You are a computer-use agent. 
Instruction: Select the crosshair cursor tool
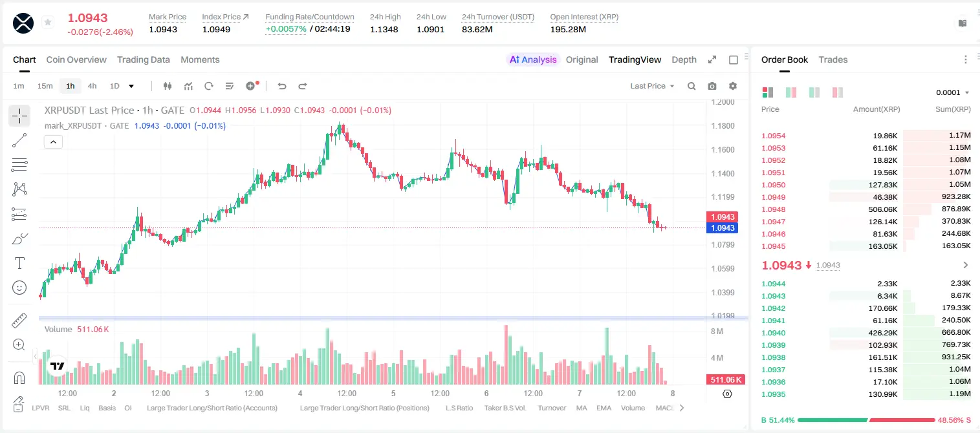pyautogui.click(x=19, y=116)
